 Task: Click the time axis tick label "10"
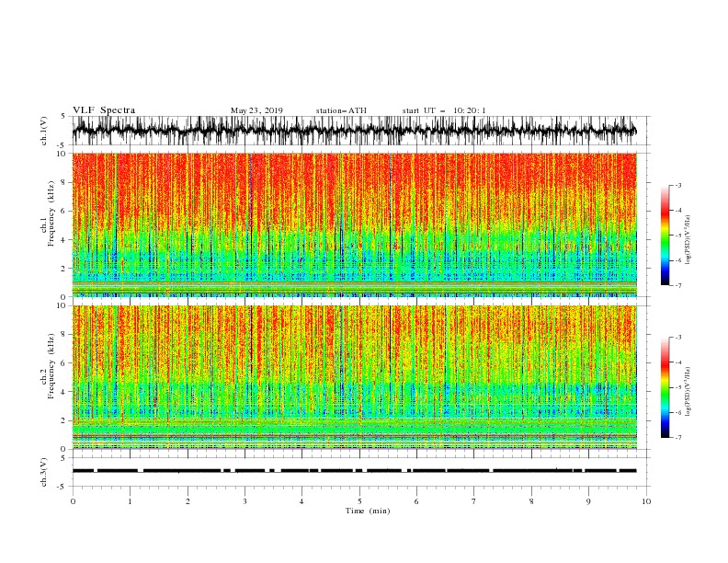point(646,501)
